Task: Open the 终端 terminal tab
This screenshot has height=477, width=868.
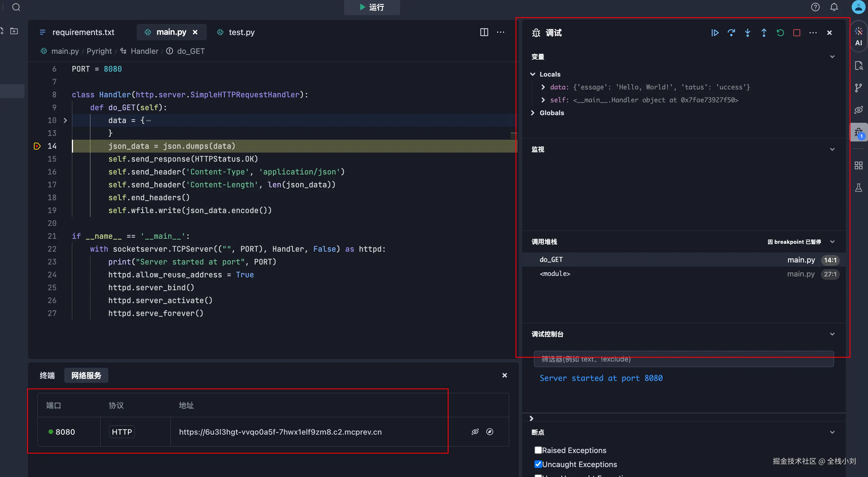Action: (x=47, y=375)
